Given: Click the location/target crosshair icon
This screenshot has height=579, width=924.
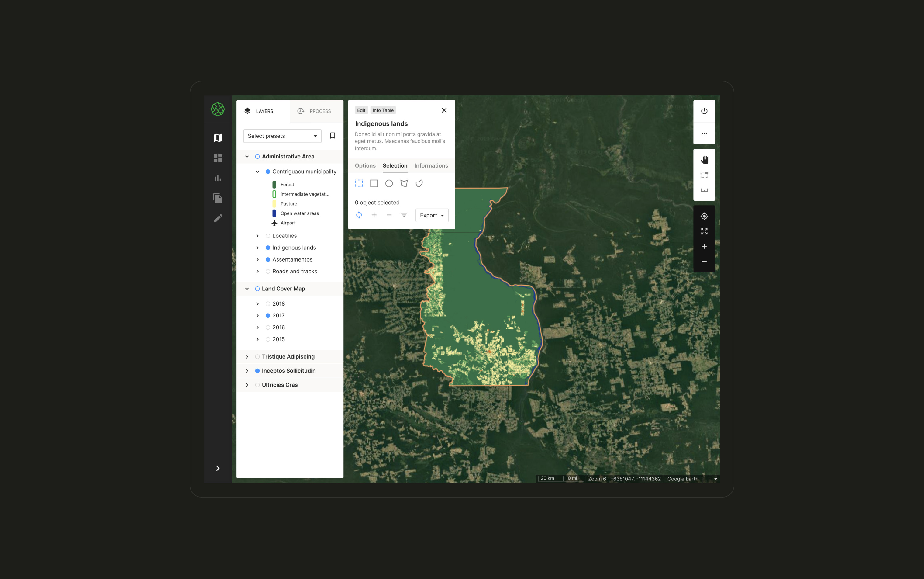Looking at the screenshot, I should click(705, 216).
